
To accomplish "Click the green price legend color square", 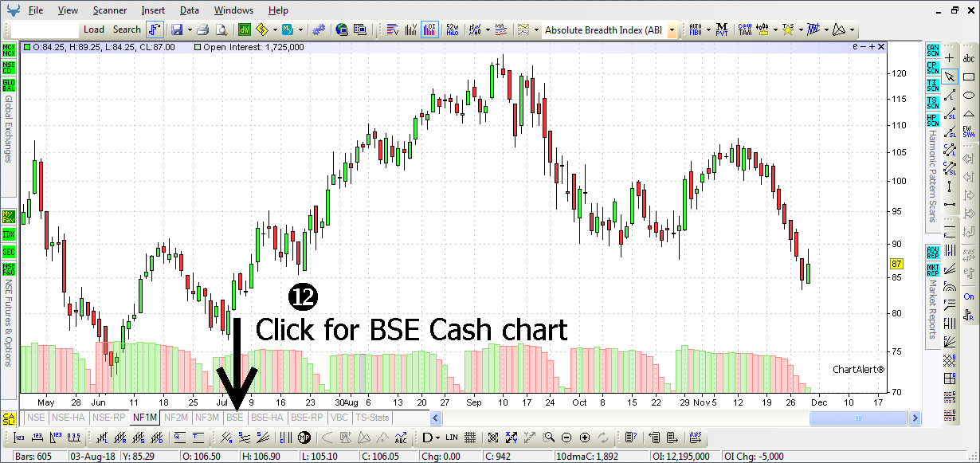I will click(27, 47).
